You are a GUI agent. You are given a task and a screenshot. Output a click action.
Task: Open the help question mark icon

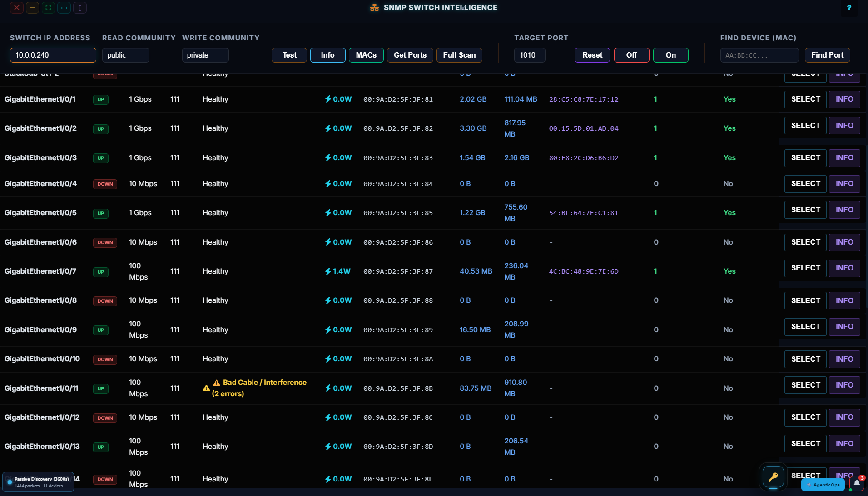pos(849,8)
